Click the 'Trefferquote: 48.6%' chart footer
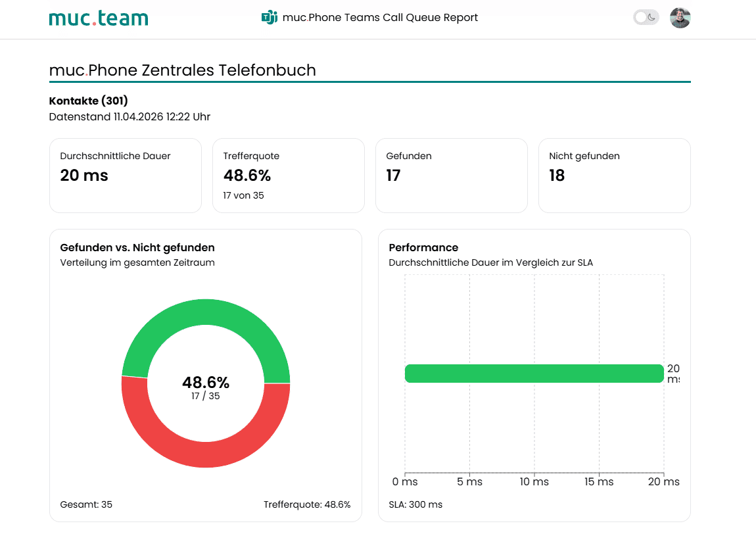Viewport: 756px width, 534px height. point(307,504)
